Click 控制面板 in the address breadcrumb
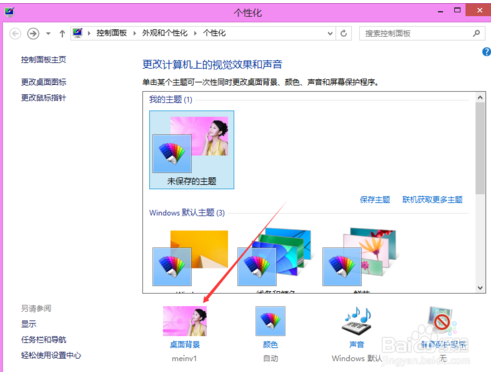 [112, 33]
